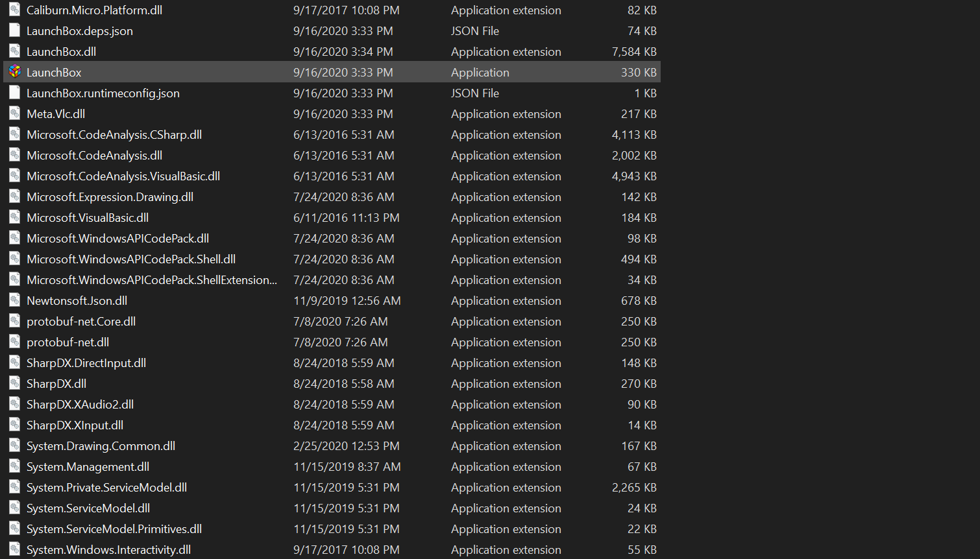980x559 pixels.
Task: Click icon of System.Drawing.Common.dll
Action: [x=14, y=446]
